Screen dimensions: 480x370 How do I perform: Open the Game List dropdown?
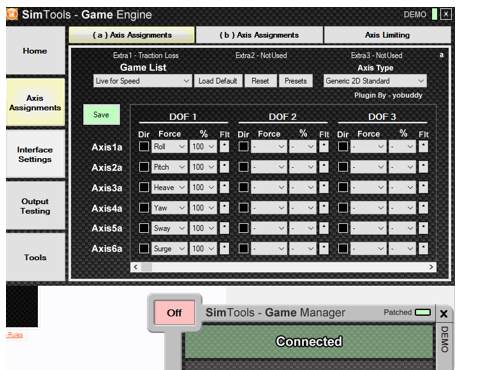click(x=143, y=81)
